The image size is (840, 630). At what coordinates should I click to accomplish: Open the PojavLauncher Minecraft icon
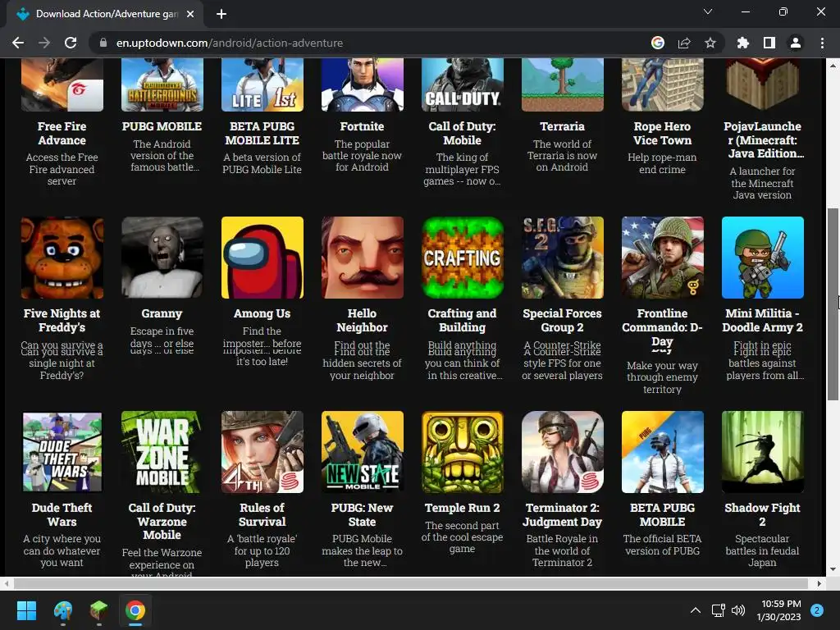pos(763,85)
